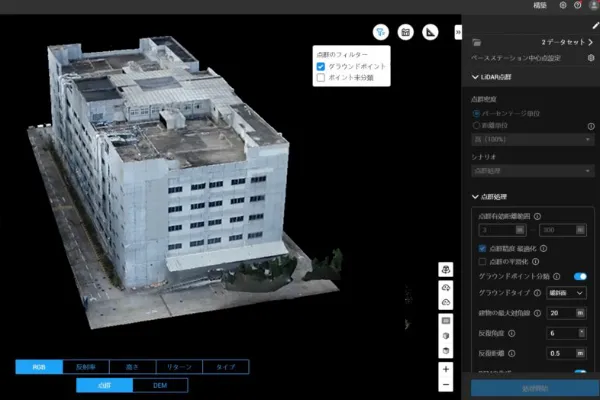Collapse the LiDAR点群 section
This screenshot has height=400, width=600.
click(x=476, y=77)
